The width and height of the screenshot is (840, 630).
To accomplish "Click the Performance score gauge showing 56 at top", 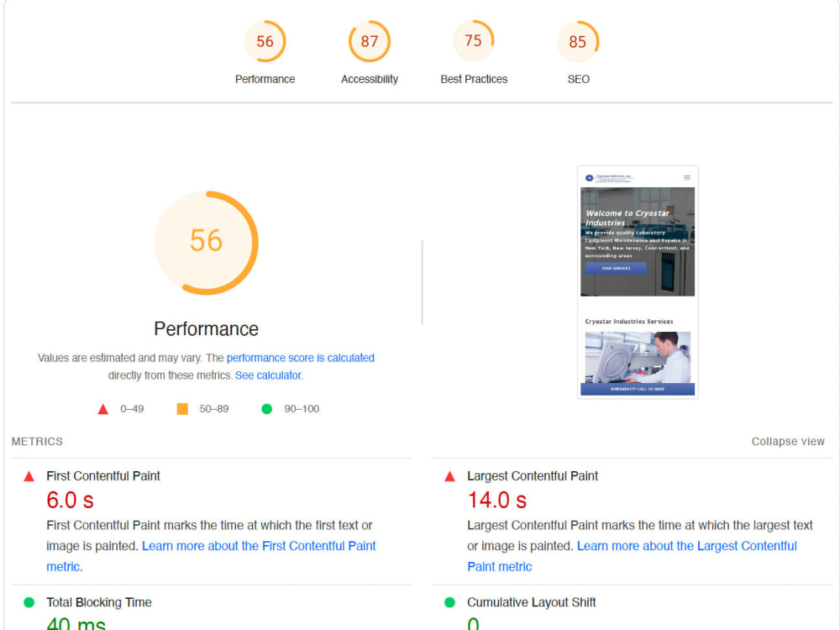I will click(x=265, y=41).
